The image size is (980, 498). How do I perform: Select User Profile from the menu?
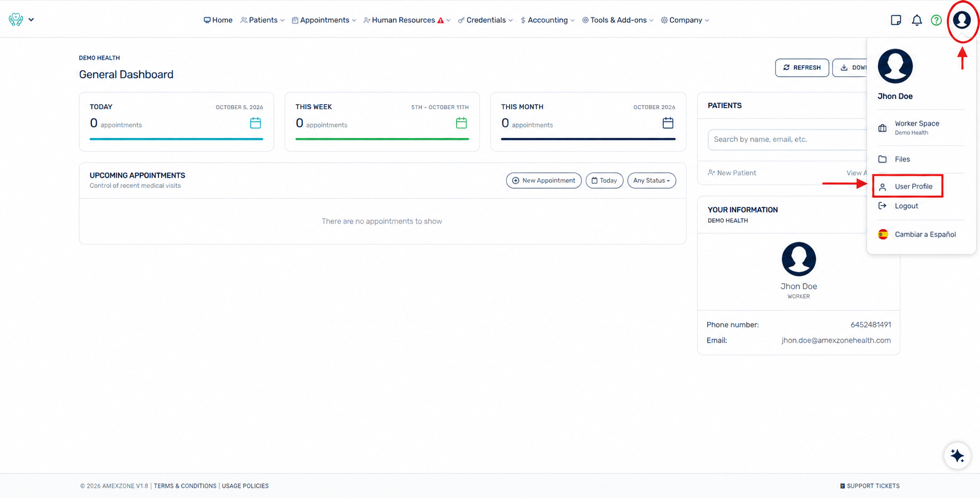pos(908,187)
